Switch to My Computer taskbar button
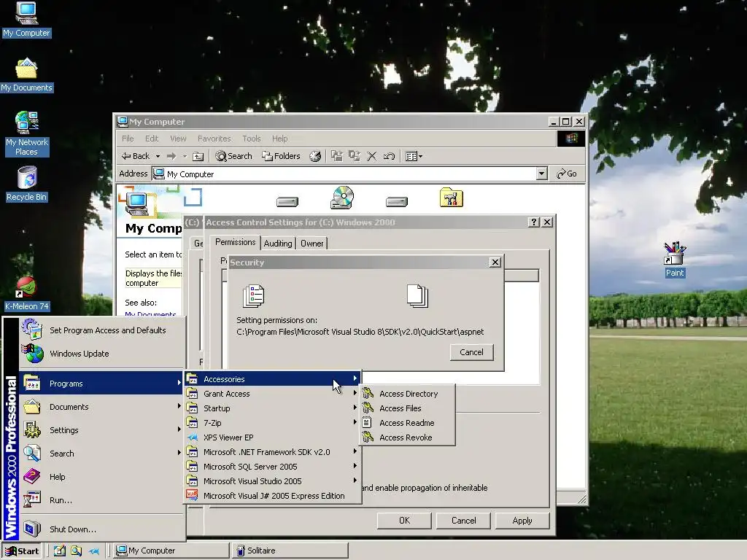Image resolution: width=747 pixels, height=560 pixels. tap(171, 551)
